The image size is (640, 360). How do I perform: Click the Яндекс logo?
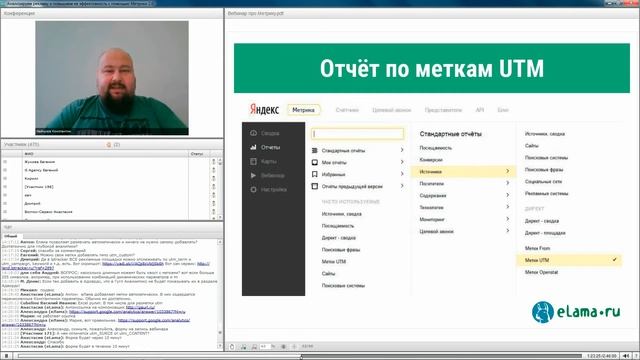264,109
